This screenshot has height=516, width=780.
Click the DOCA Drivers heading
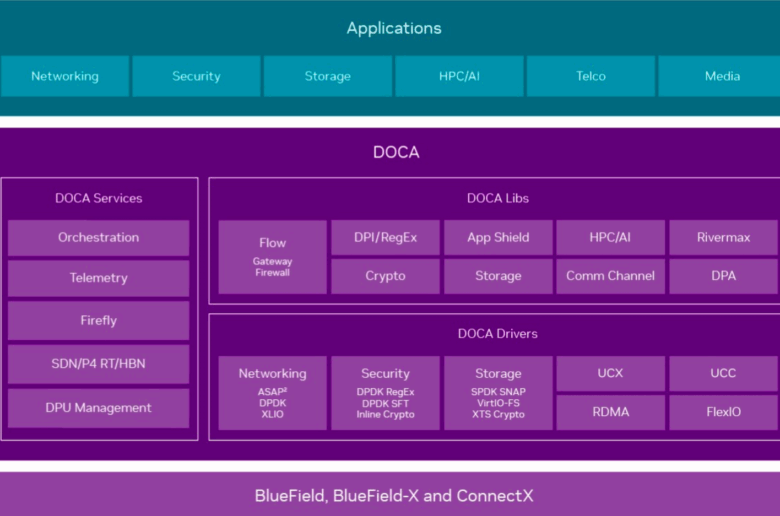(x=498, y=334)
